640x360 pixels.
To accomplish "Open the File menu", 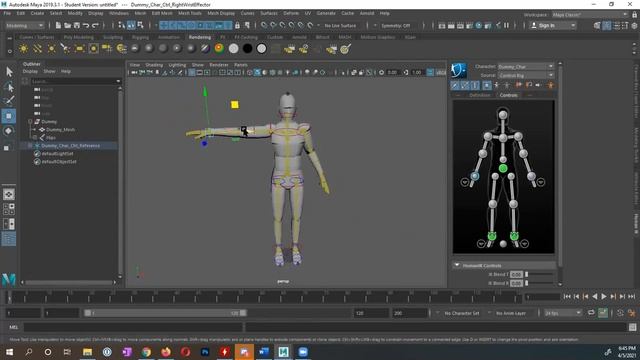I will [7, 13].
